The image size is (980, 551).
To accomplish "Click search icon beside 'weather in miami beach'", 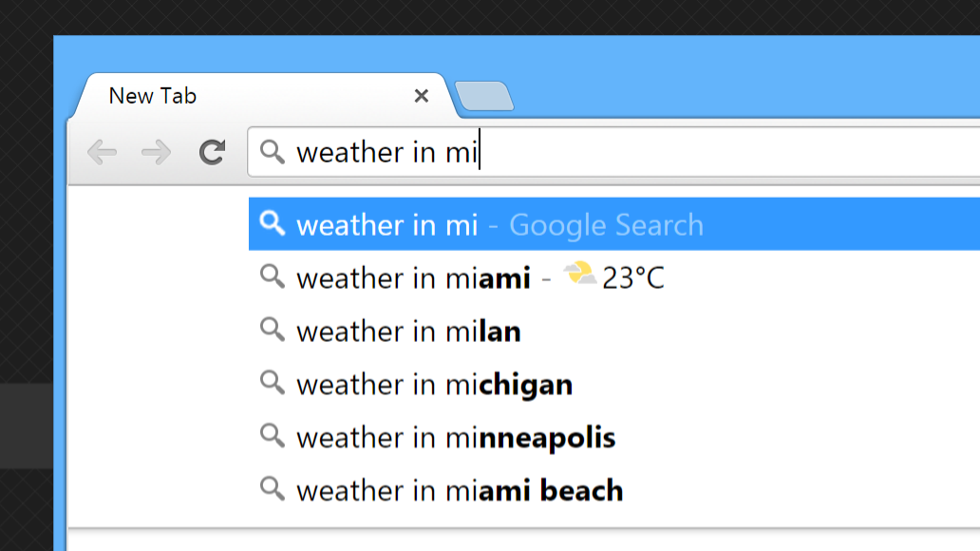I will point(273,489).
